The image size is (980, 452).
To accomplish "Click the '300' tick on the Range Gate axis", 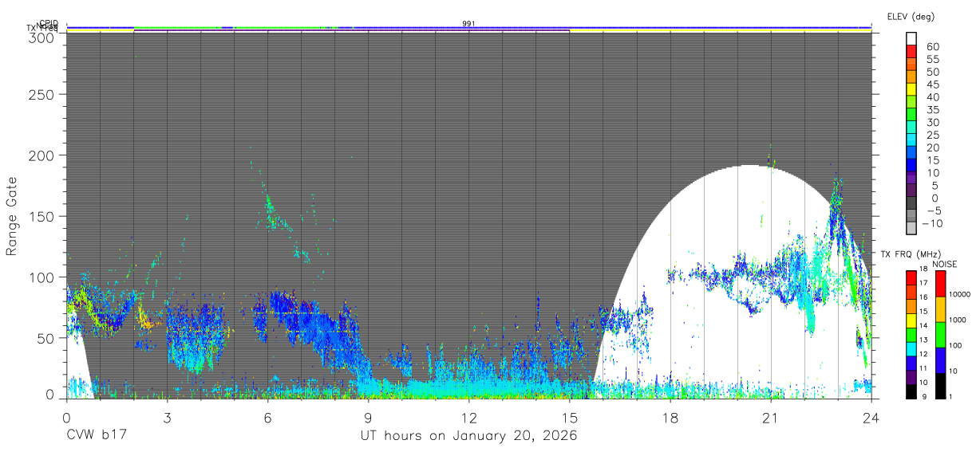I will point(43,37).
